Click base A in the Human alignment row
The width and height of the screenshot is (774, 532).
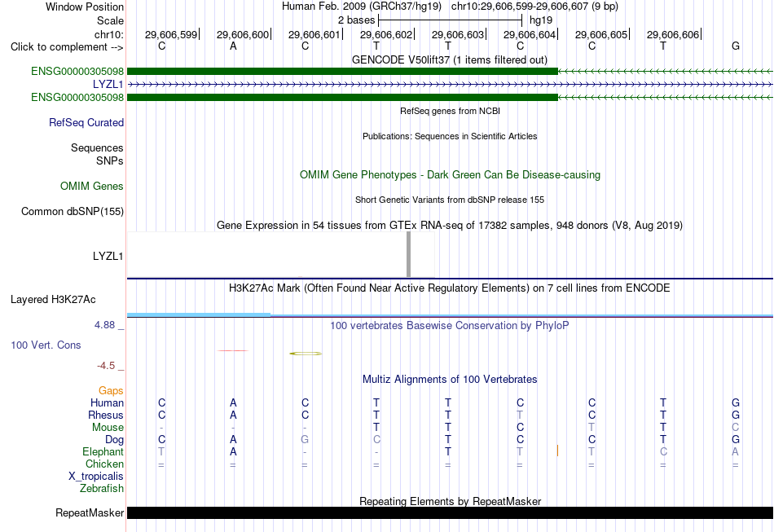pyautogui.click(x=233, y=402)
